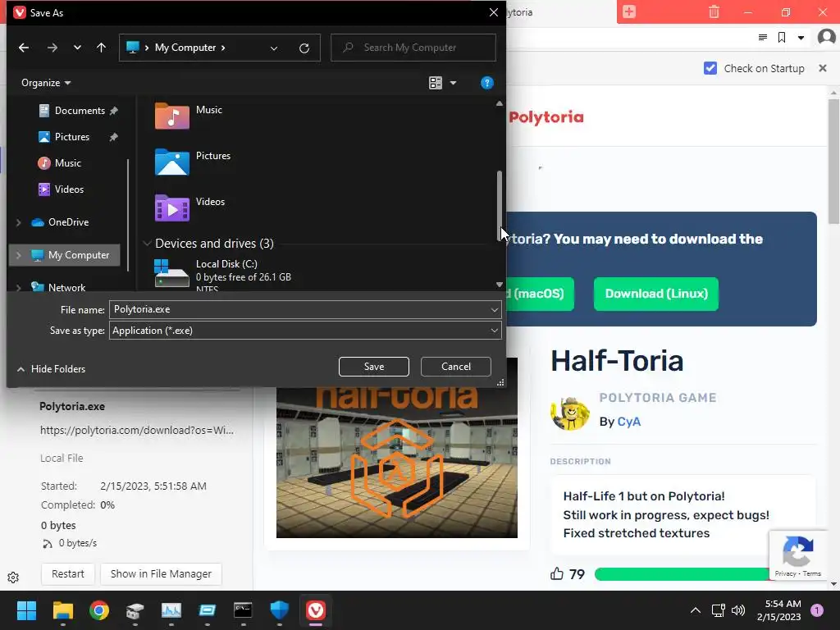Open CyA author profile link
Image resolution: width=840 pixels, height=630 pixels.
629,422
